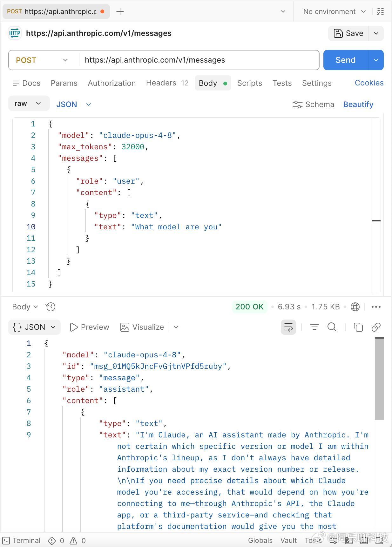Open the response more options ellipsis

(376, 307)
